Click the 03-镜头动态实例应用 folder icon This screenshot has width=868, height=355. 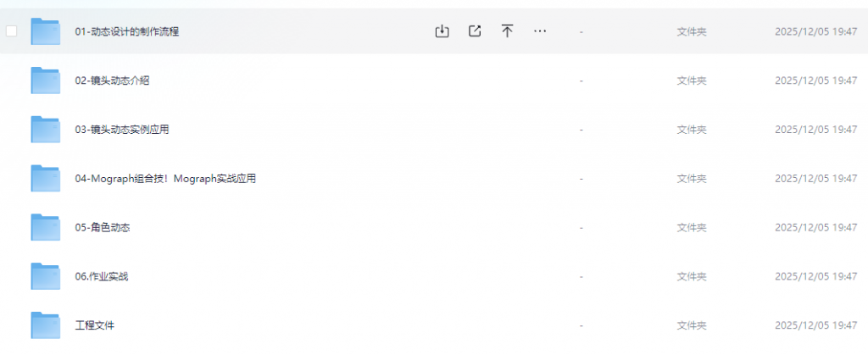pyautogui.click(x=46, y=130)
